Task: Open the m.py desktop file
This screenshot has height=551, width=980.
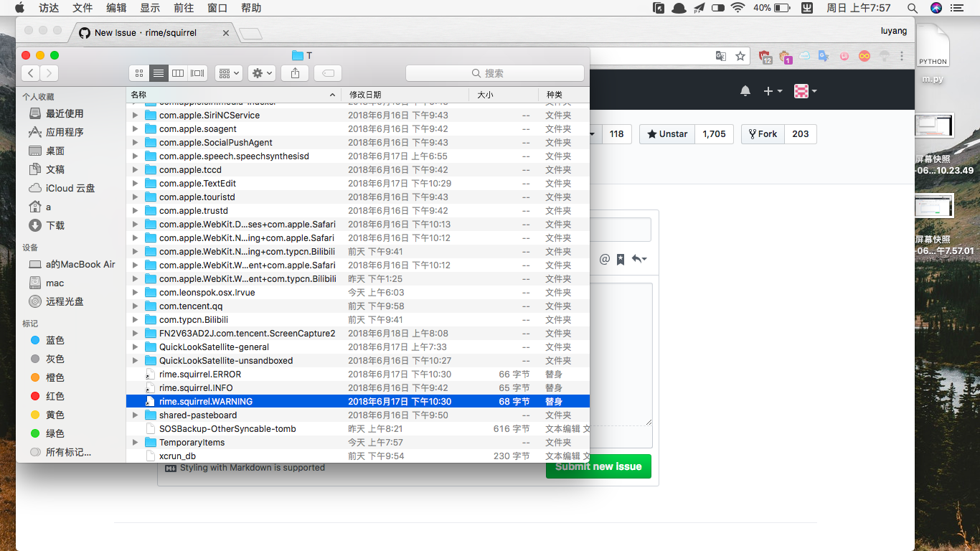Action: coord(933,55)
